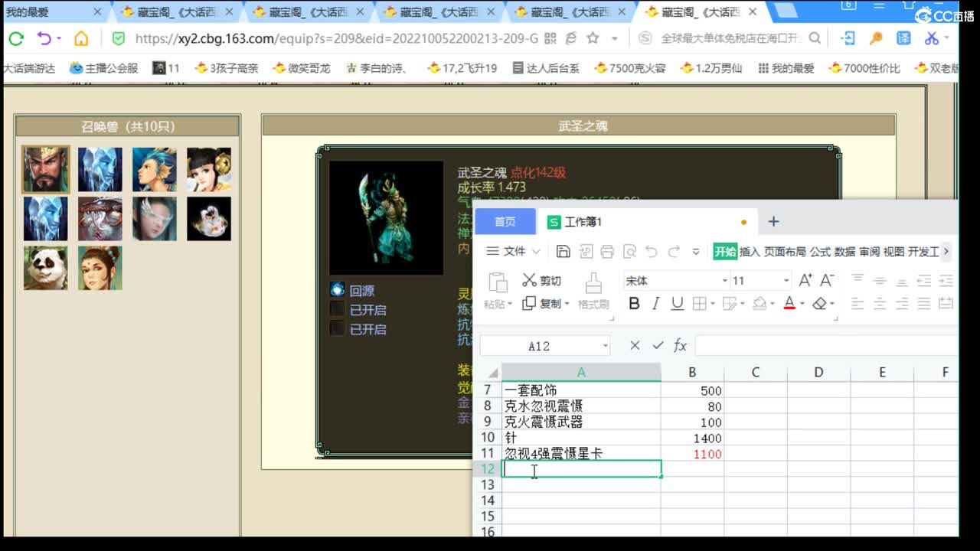Select the red dragon pet thumbnail
Viewport: 980px width, 551px height.
click(x=100, y=219)
